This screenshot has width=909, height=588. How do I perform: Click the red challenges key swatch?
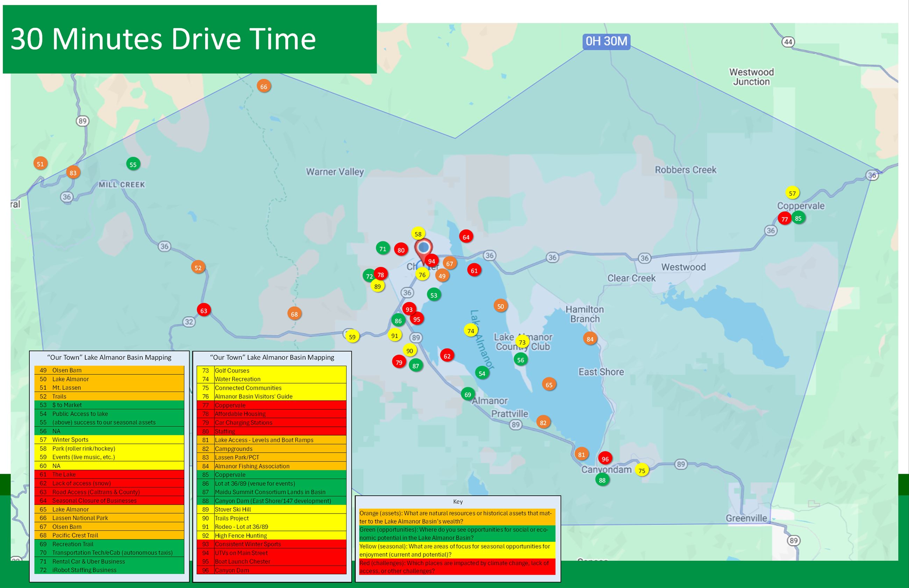tap(457, 567)
